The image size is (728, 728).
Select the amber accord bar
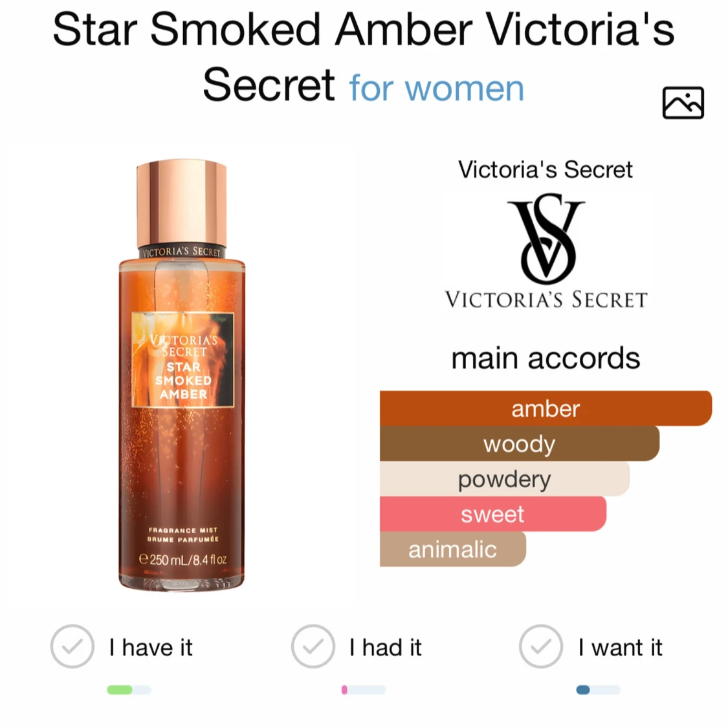point(546,408)
